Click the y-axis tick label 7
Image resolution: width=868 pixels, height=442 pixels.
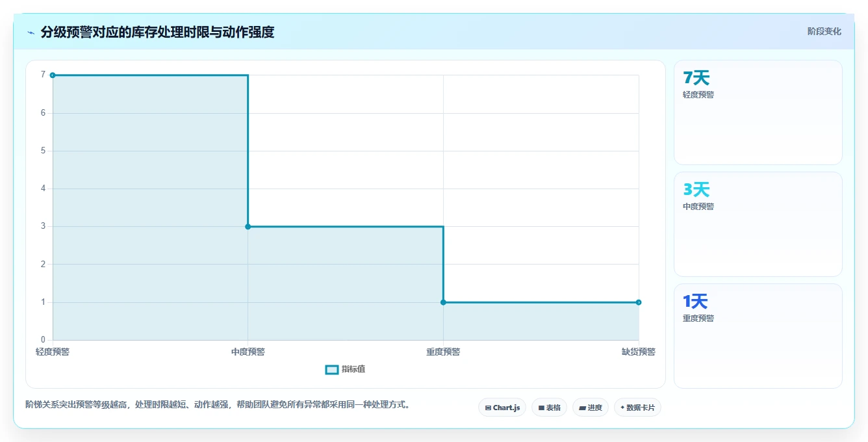point(43,75)
